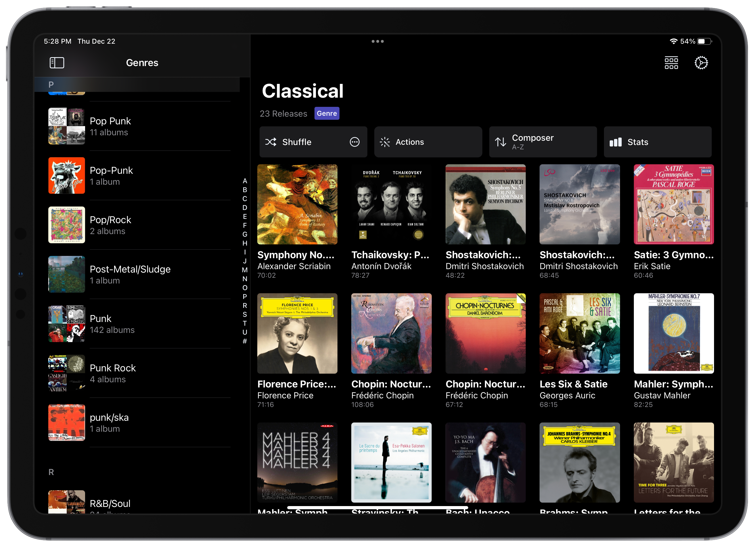Tap the R section header in sidebar
Image resolution: width=756 pixels, height=548 pixels.
point(51,472)
